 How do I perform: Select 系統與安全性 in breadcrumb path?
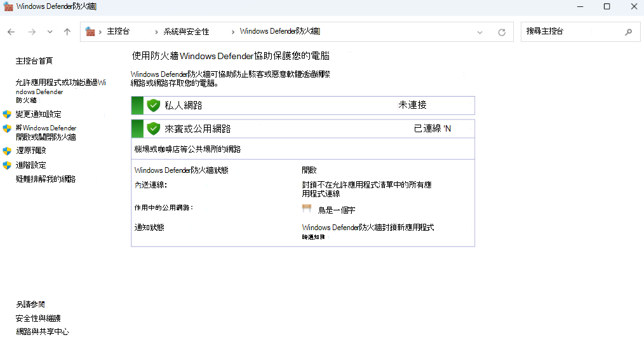[x=186, y=32]
